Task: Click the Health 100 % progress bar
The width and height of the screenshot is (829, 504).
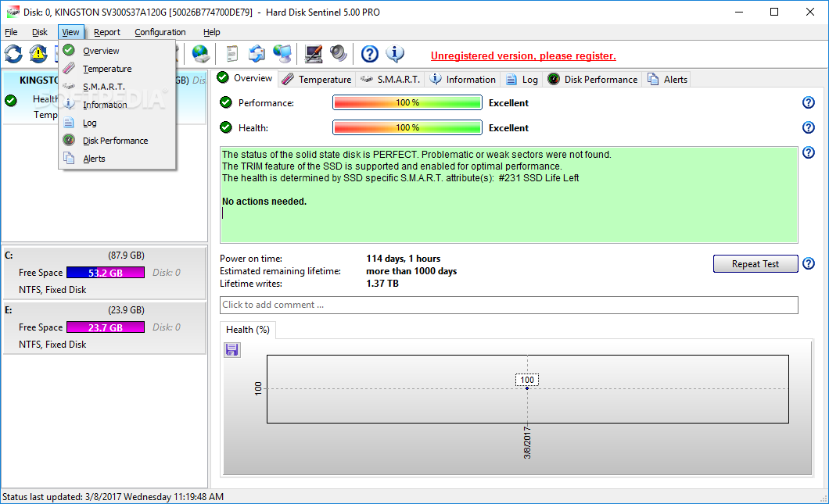Action: (x=407, y=127)
